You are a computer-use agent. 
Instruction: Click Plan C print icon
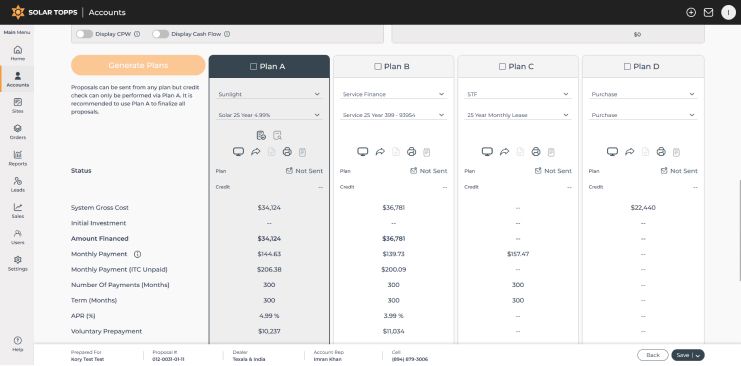pos(535,152)
